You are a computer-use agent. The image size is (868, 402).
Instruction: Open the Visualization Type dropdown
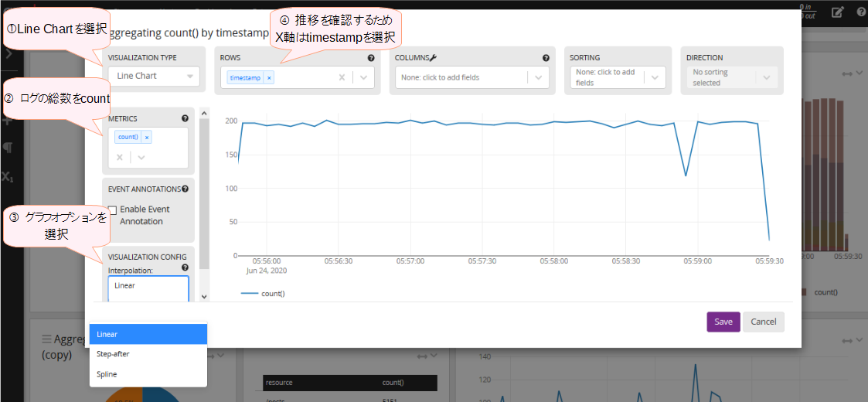coord(154,76)
